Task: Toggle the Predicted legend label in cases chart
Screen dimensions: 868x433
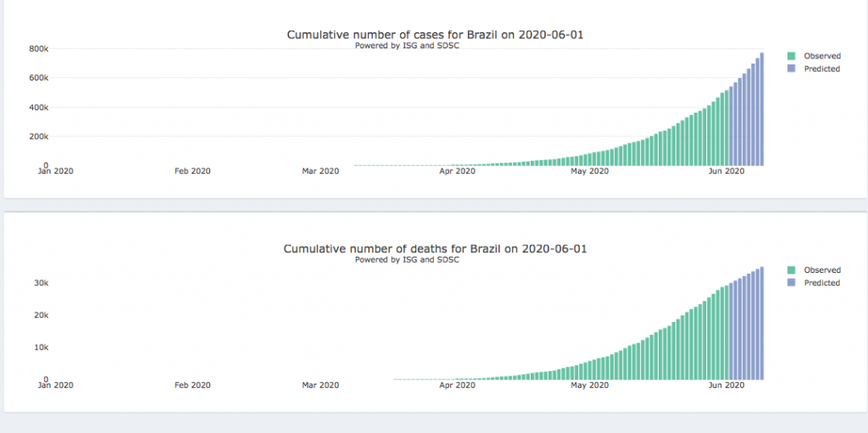Action: pyautogui.click(x=821, y=69)
